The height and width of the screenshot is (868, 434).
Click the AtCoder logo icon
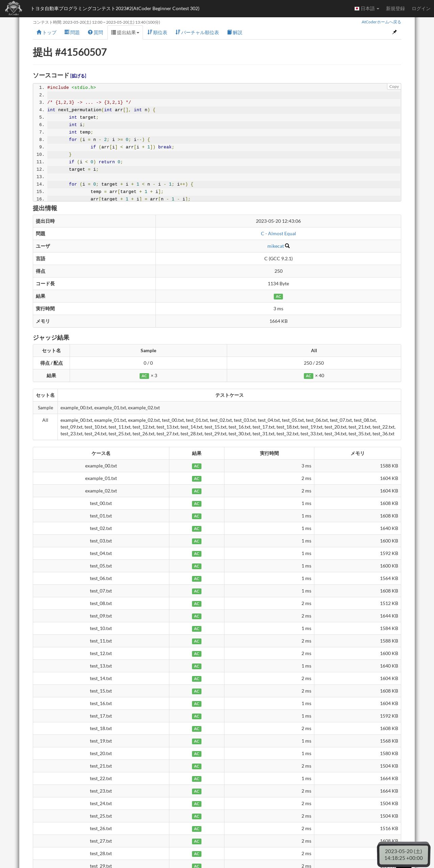point(14,8)
